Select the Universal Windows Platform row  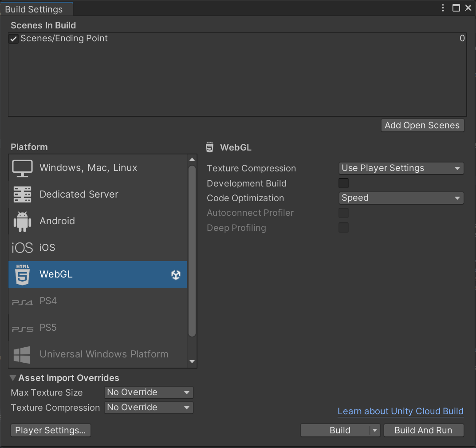98,354
